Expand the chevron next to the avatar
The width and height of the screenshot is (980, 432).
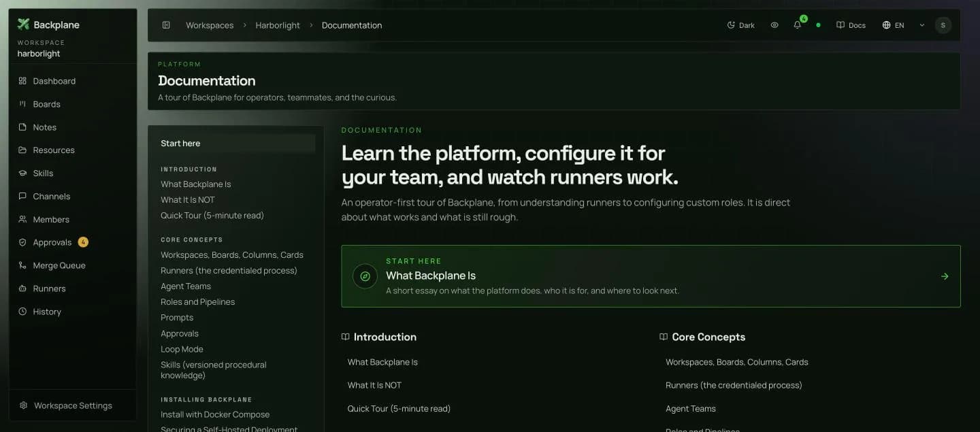coord(922,25)
